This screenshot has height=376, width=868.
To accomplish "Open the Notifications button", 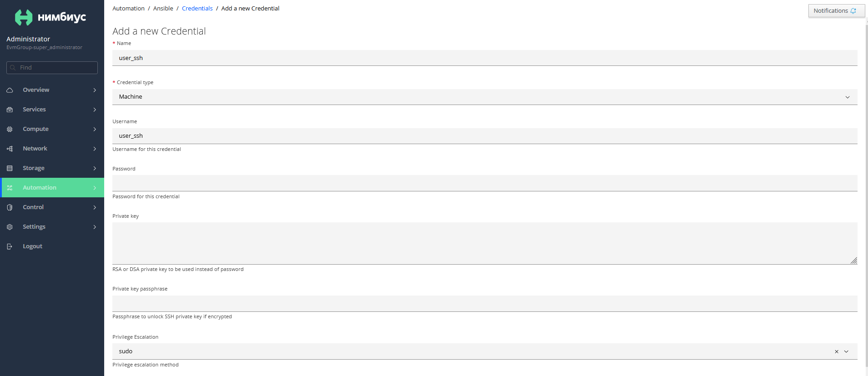I will pyautogui.click(x=836, y=11).
